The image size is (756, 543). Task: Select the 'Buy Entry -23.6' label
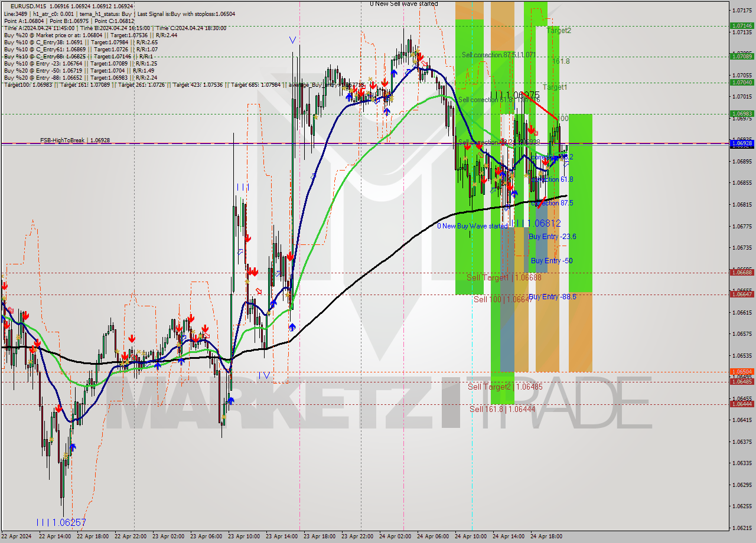tap(552, 236)
